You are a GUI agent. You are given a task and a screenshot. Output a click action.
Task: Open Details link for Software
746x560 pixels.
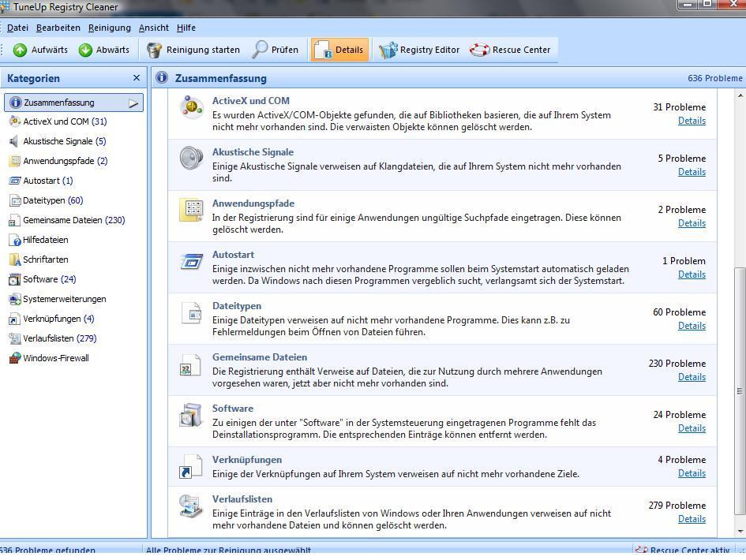click(692, 428)
